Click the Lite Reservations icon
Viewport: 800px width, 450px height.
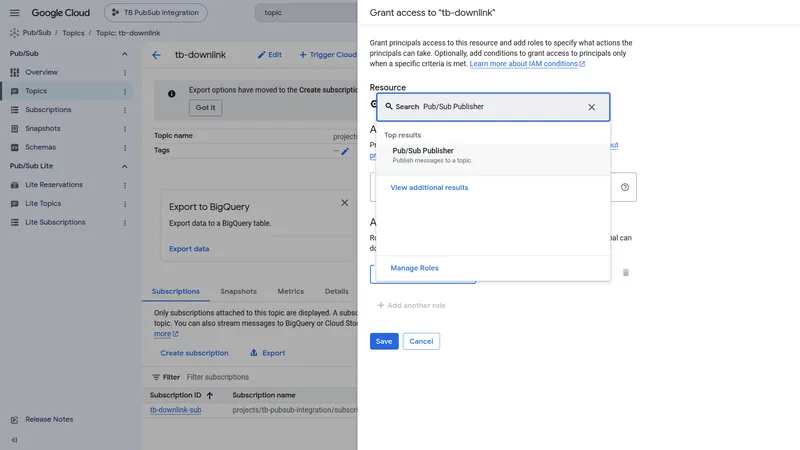pos(15,185)
